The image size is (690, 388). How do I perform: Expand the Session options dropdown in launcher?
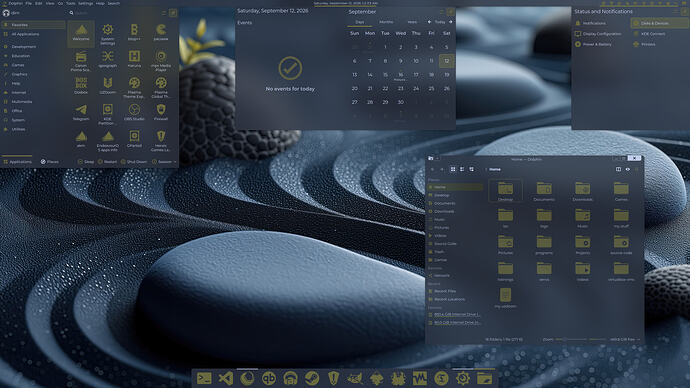point(165,162)
